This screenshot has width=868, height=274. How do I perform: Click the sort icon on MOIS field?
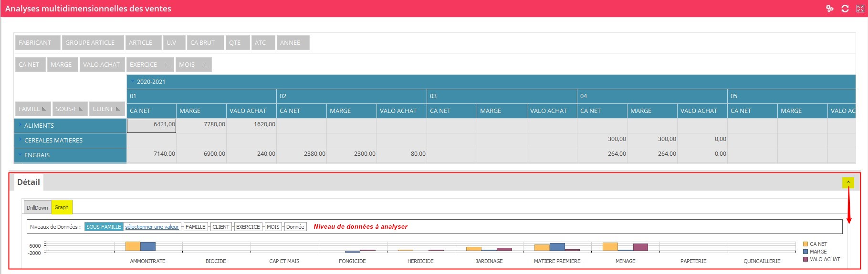coord(204,65)
